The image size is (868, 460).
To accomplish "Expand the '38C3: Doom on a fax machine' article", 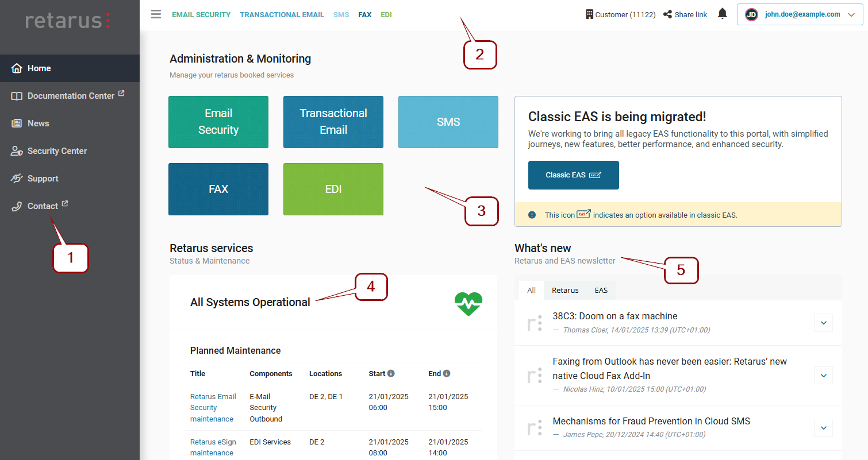I will pos(823,323).
